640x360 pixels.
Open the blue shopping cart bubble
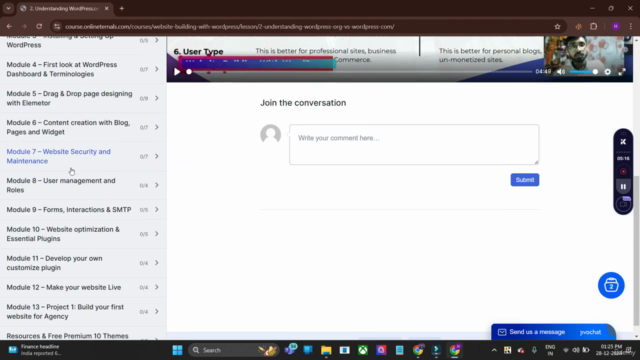[611, 285]
